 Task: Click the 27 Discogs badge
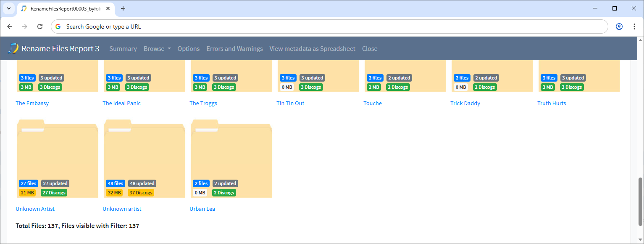point(53,193)
